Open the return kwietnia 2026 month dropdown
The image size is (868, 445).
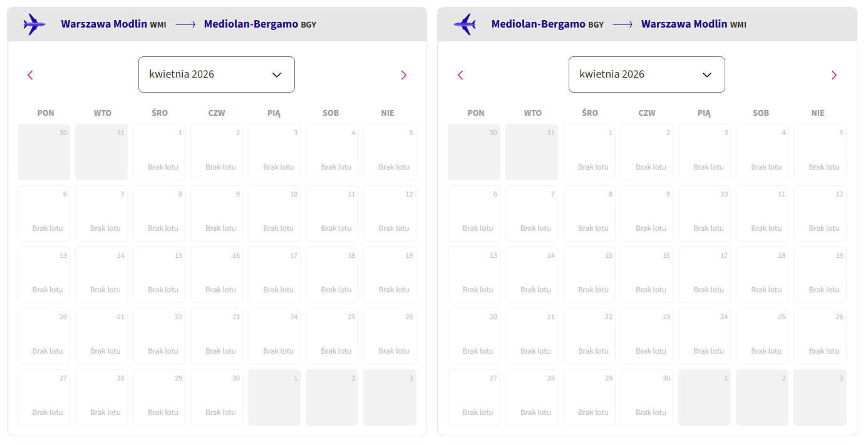click(x=647, y=74)
